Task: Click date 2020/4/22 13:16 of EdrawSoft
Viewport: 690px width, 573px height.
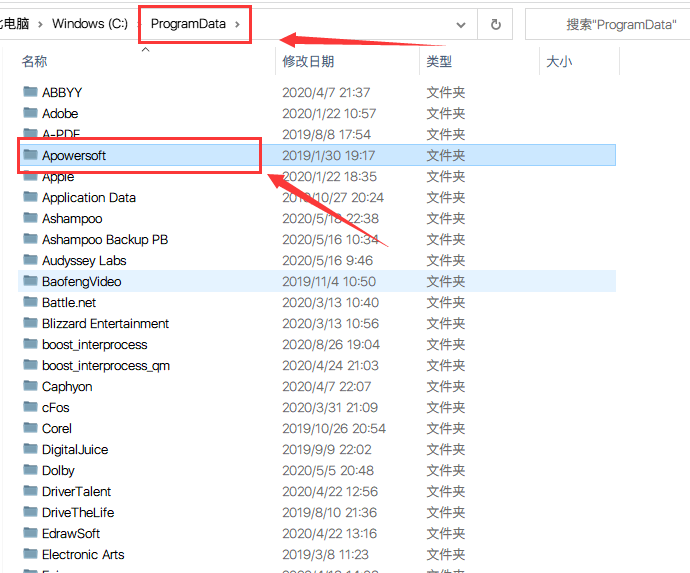Action: 330,533
